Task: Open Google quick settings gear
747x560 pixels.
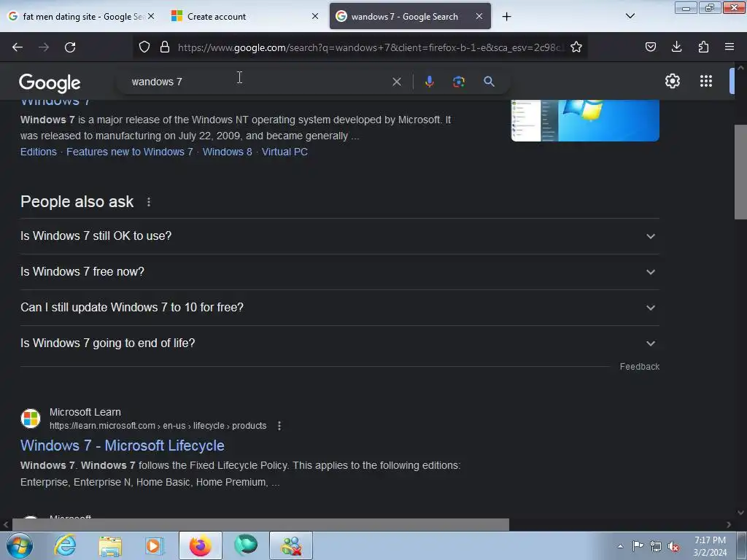Action: point(672,81)
